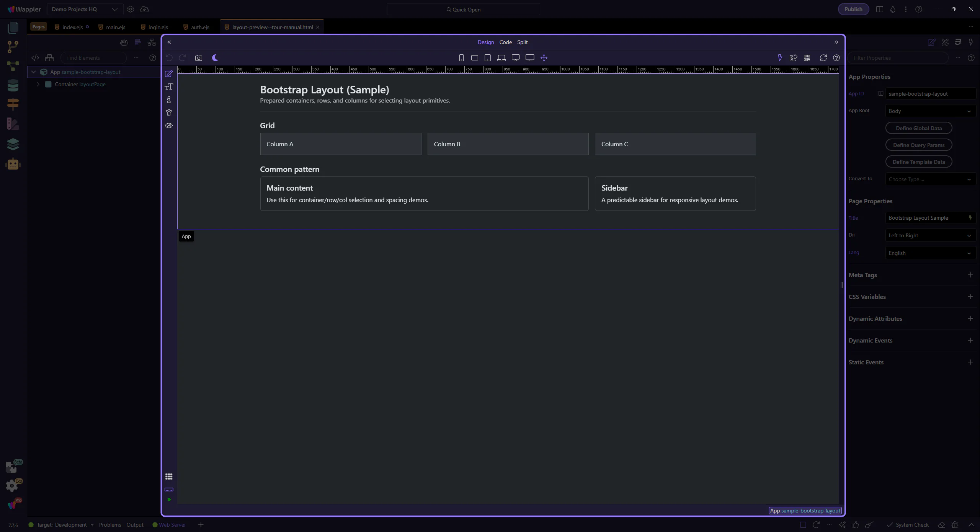
Task: Toggle the rulers icon at bottom
Action: 169,490
